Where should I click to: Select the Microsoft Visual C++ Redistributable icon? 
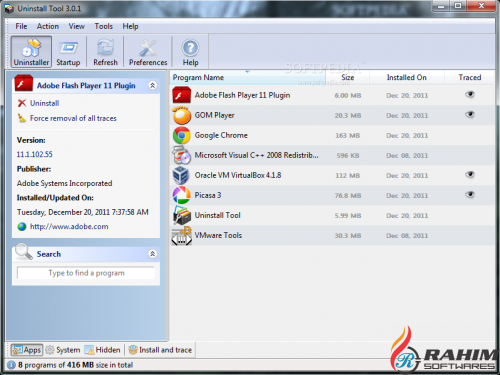point(181,155)
